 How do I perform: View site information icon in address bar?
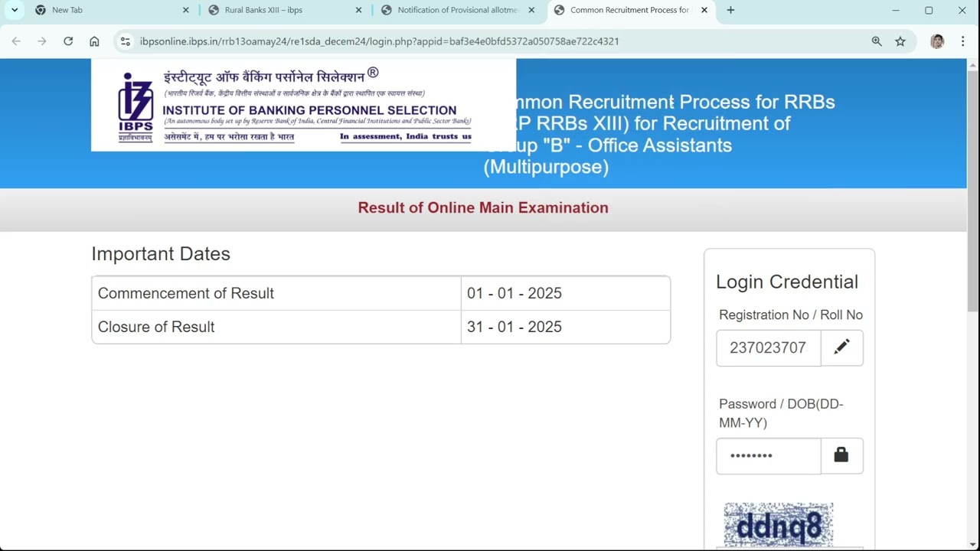pos(126,41)
